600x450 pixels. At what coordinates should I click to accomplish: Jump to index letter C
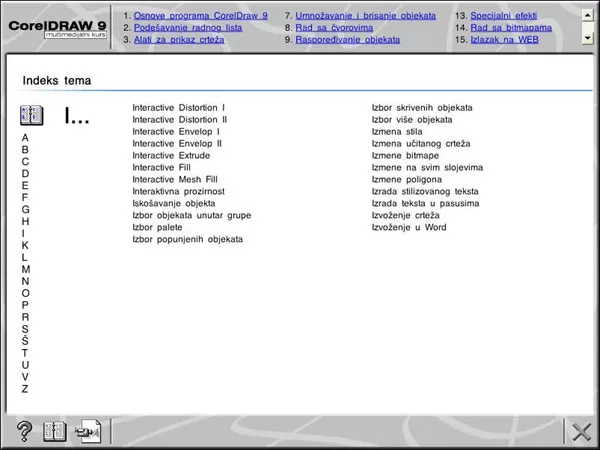25,161
